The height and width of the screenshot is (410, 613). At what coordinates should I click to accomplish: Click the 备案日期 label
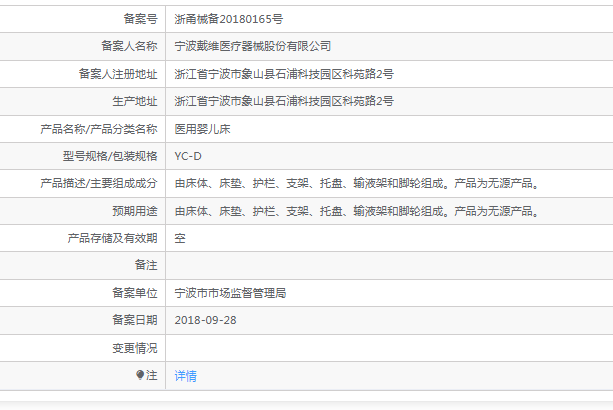coord(135,320)
